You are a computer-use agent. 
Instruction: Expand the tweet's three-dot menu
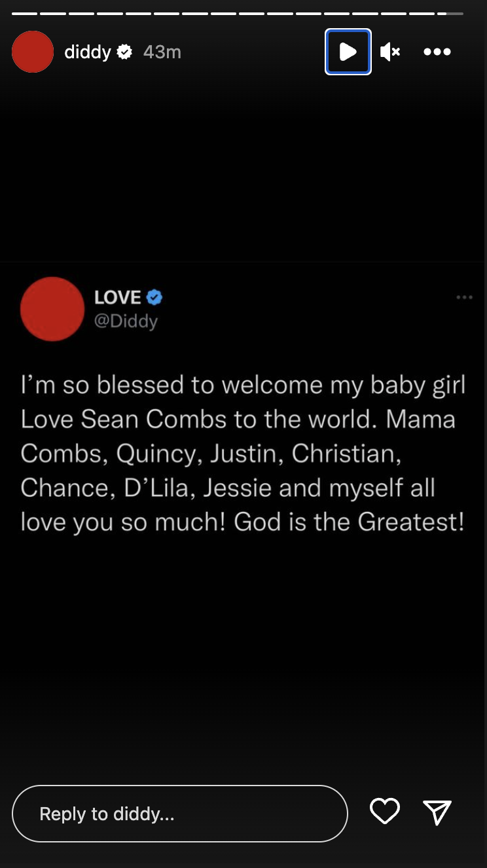coord(464,298)
